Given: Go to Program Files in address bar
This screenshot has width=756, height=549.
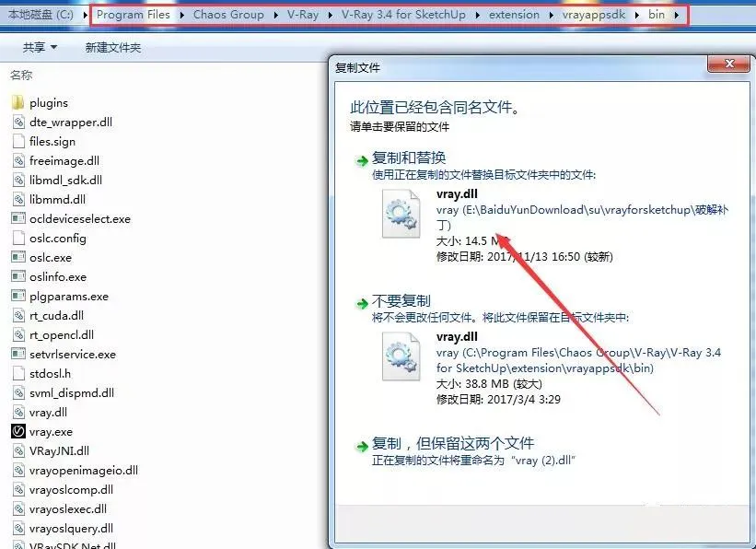Looking at the screenshot, I should pos(134,15).
